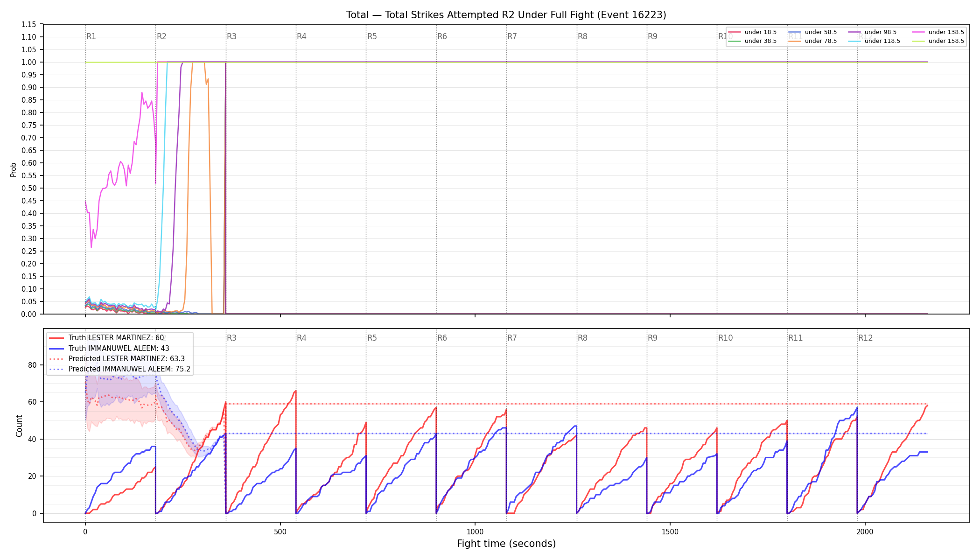Click the 'Prob' y-axis label

tap(14, 169)
